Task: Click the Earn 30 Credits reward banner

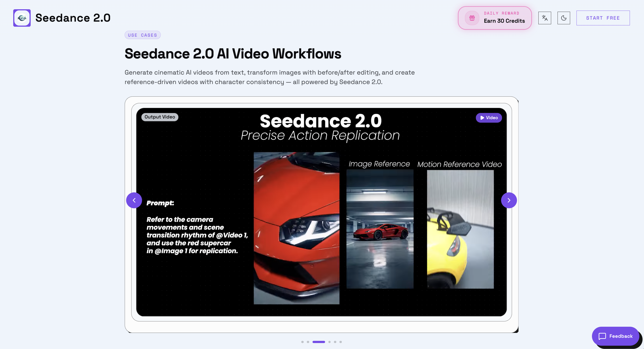Action: coord(494,18)
